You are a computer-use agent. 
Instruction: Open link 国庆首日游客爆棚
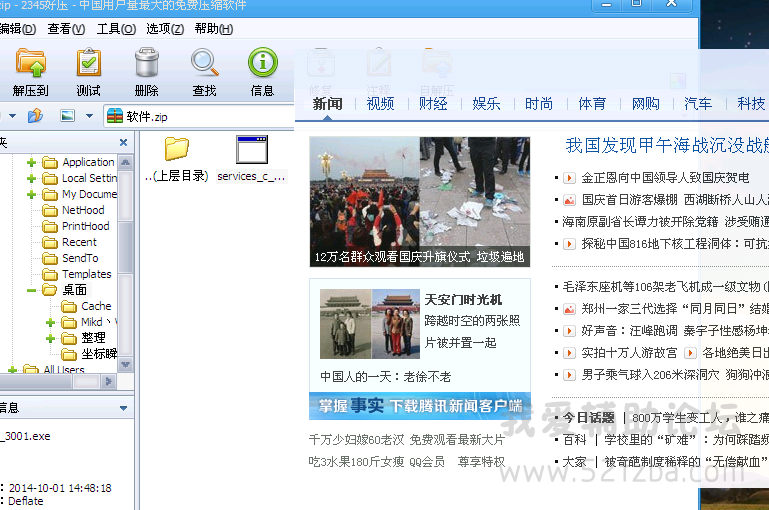629,200
